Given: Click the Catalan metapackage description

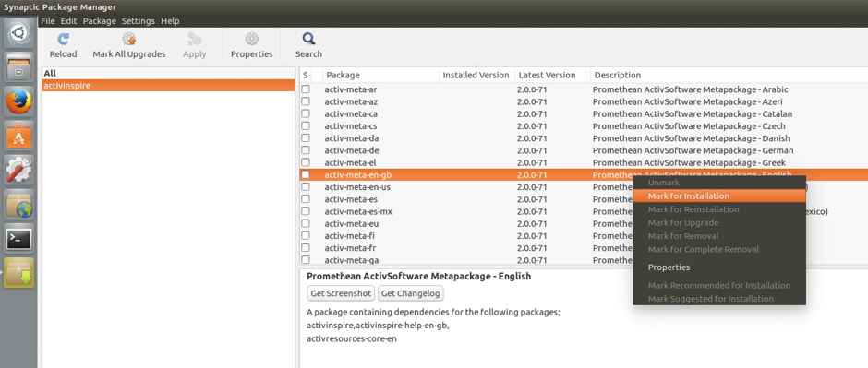Looking at the screenshot, I should tap(693, 113).
